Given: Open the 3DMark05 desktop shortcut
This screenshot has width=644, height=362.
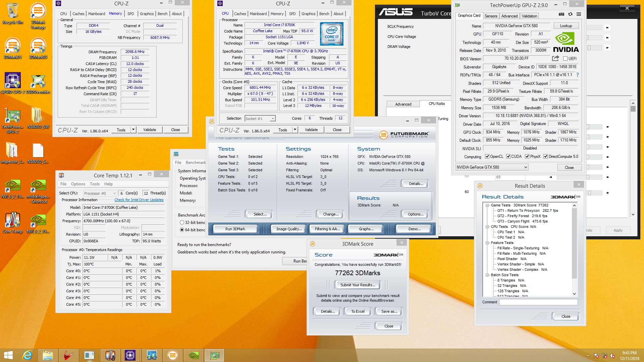Looking at the screenshot, I should tap(12, 49).
